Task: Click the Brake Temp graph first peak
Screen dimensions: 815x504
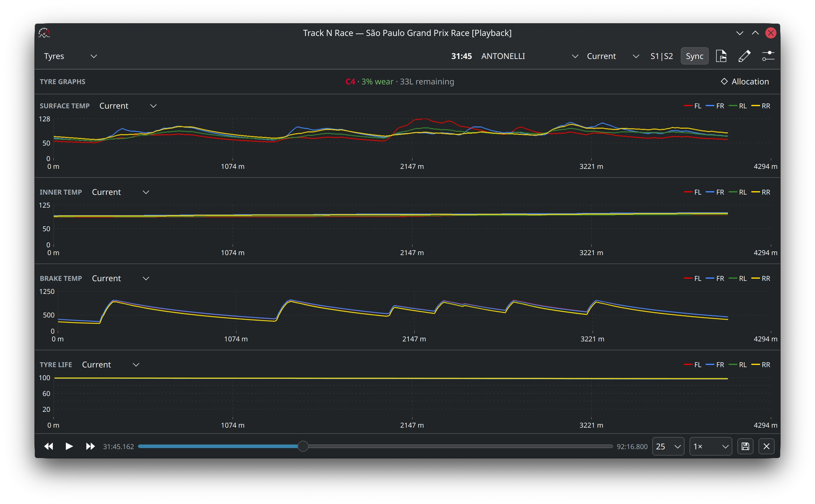Action: pos(114,300)
